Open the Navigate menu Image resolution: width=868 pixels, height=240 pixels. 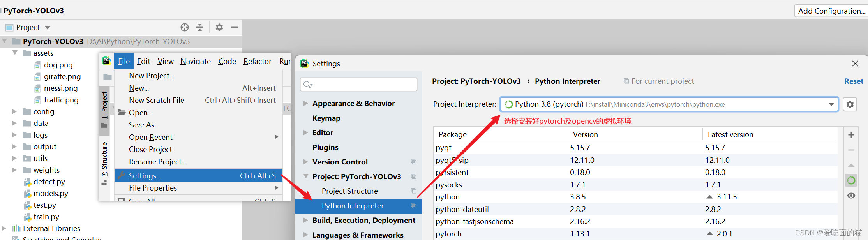(195, 61)
